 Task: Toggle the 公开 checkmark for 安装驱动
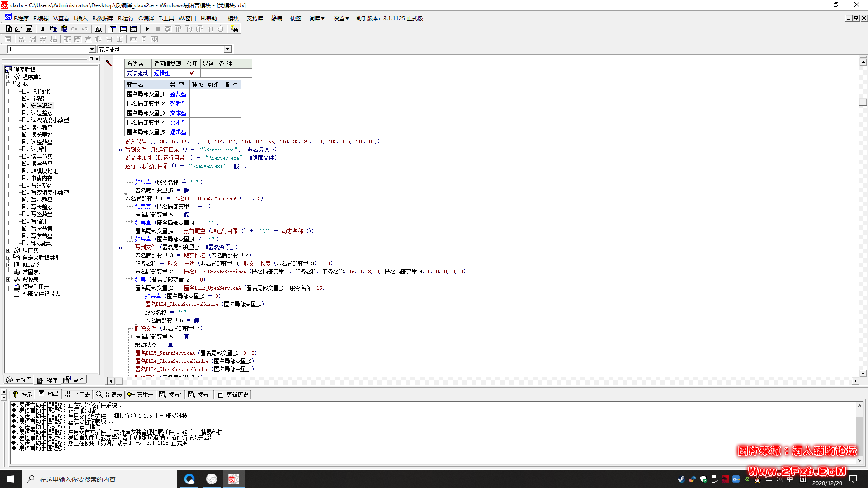pos(192,73)
